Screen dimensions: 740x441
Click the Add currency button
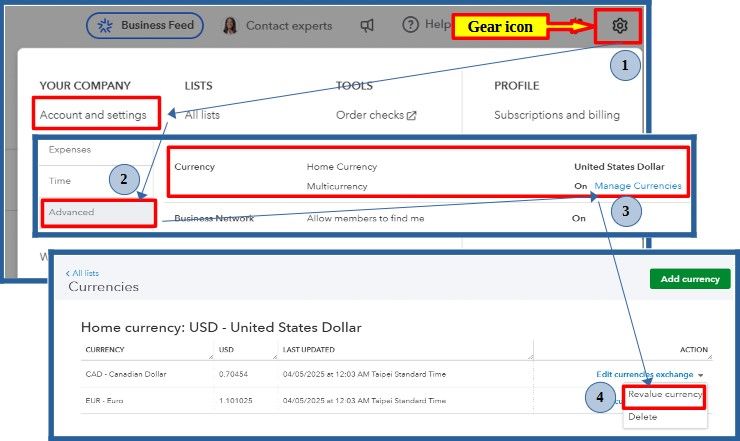(690, 279)
